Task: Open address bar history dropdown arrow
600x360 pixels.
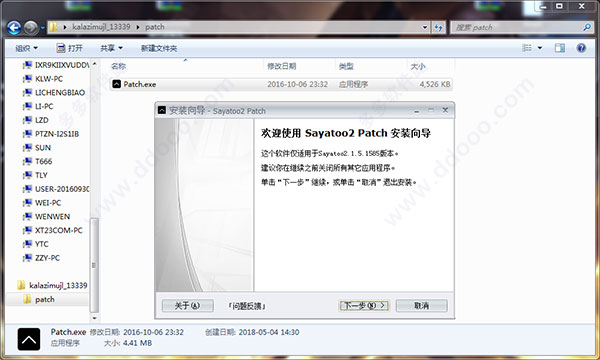Action: 425,27
